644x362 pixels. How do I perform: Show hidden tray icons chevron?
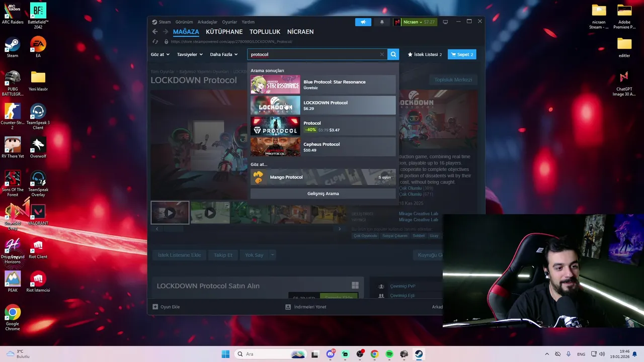547,354
